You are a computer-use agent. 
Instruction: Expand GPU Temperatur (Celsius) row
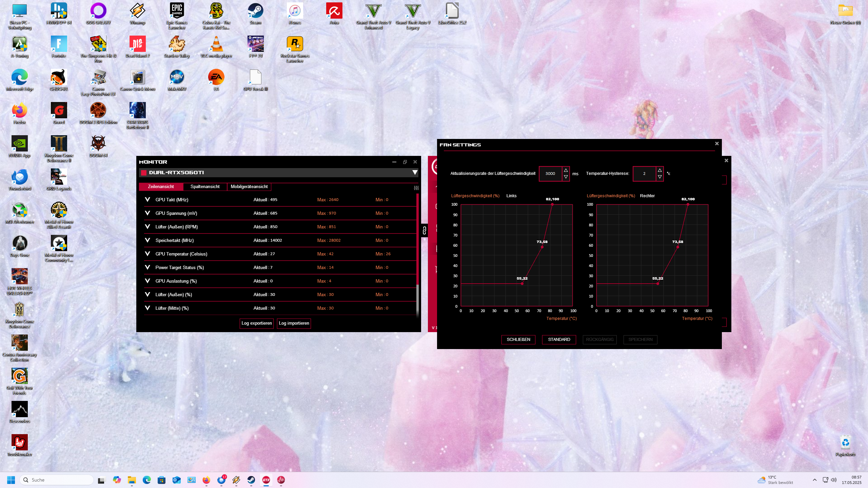pos(147,254)
